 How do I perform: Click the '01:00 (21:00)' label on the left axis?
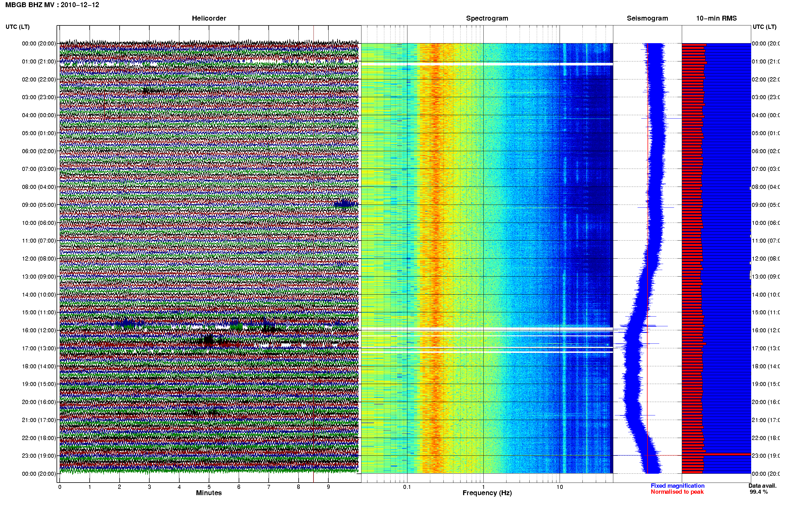[x=39, y=61]
